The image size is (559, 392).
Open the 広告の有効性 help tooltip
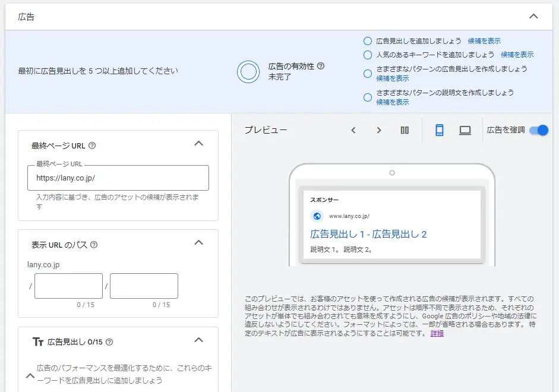321,67
